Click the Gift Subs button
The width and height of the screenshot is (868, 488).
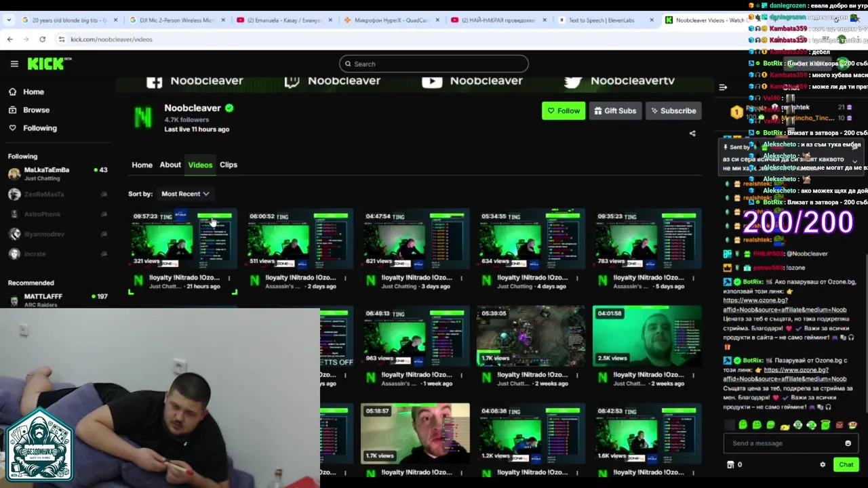(615, 111)
